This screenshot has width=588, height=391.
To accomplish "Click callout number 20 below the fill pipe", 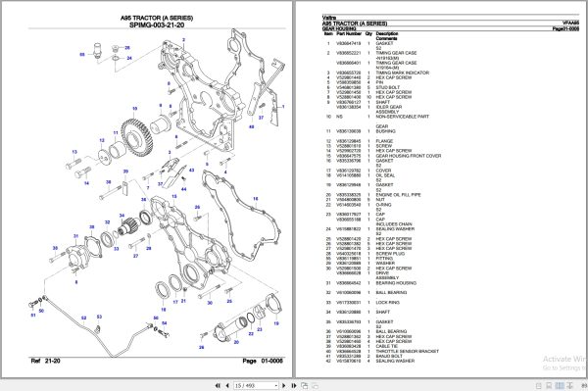I will pyautogui.click(x=236, y=342).
